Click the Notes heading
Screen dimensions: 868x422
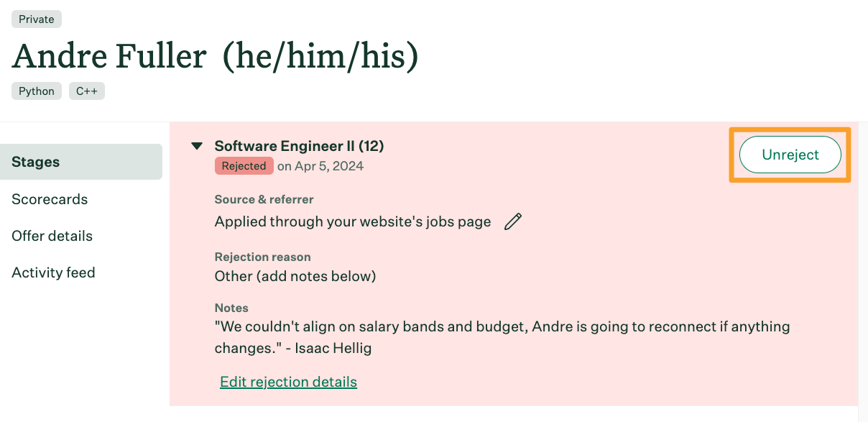click(x=231, y=308)
